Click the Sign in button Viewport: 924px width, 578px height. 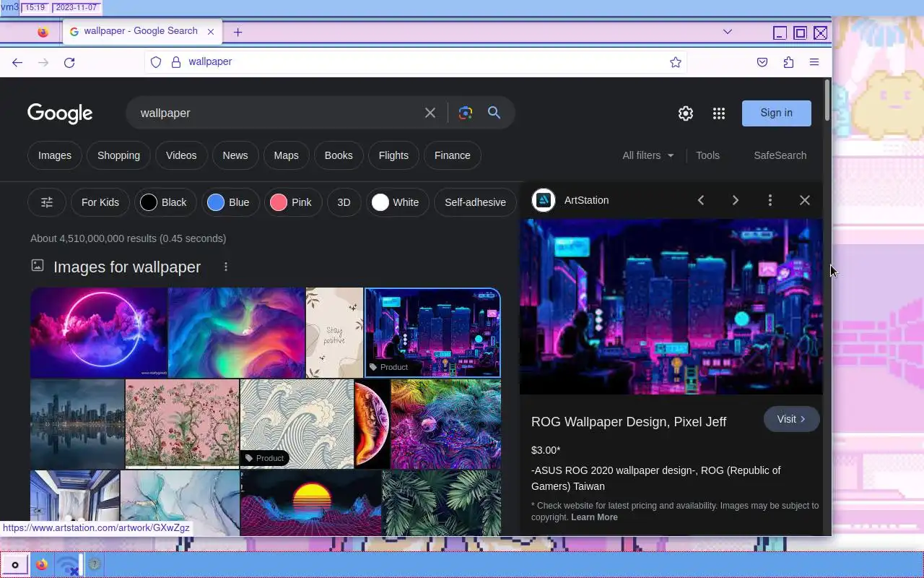point(777,113)
